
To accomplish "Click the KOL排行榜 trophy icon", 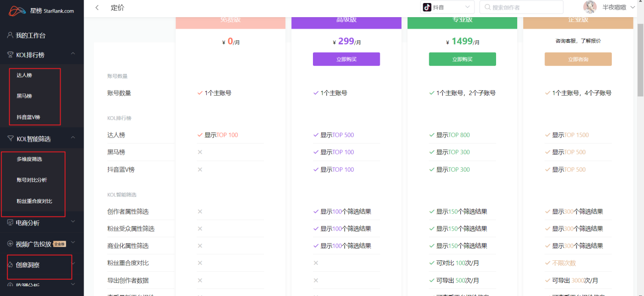I will pos(11,54).
